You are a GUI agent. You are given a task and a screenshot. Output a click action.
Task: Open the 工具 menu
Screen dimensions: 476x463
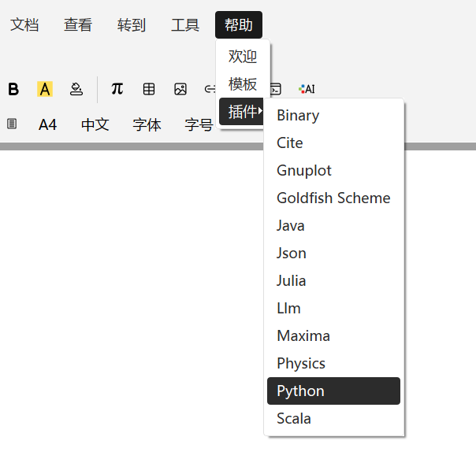[x=185, y=25]
